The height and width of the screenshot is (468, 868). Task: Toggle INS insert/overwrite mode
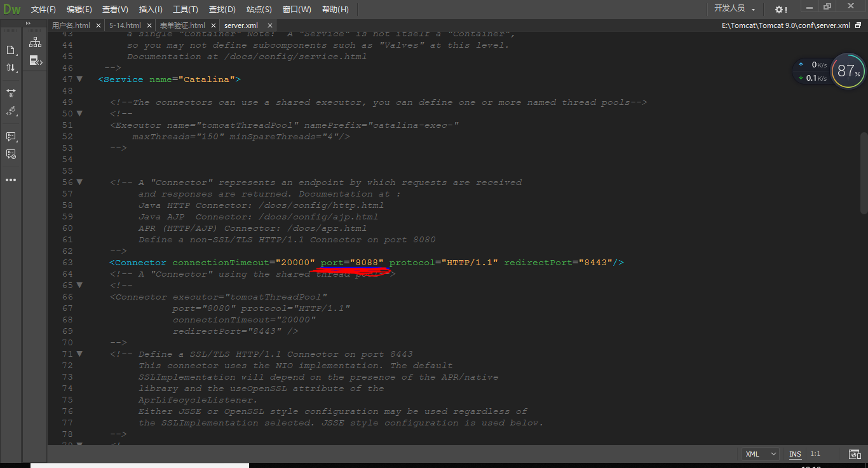click(795, 454)
